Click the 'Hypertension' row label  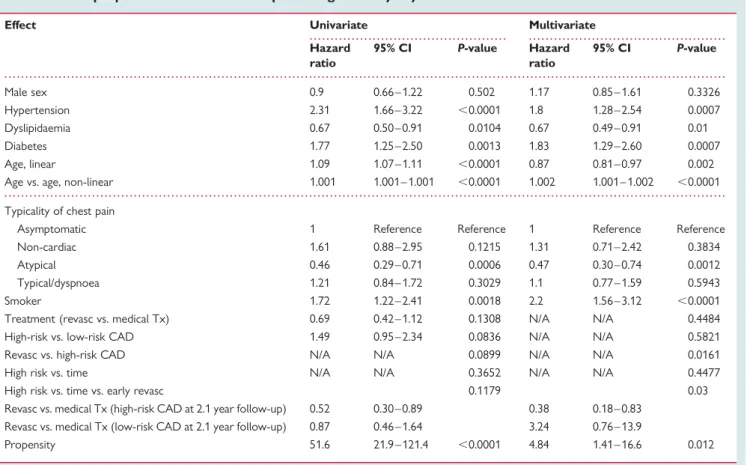[37, 110]
